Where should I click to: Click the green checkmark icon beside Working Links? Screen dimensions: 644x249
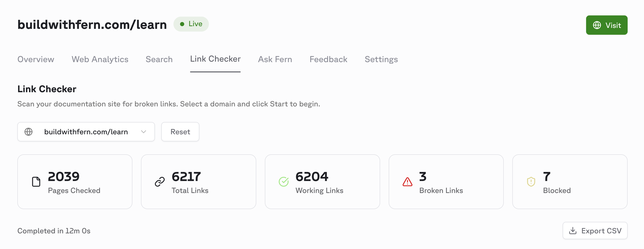(x=283, y=182)
